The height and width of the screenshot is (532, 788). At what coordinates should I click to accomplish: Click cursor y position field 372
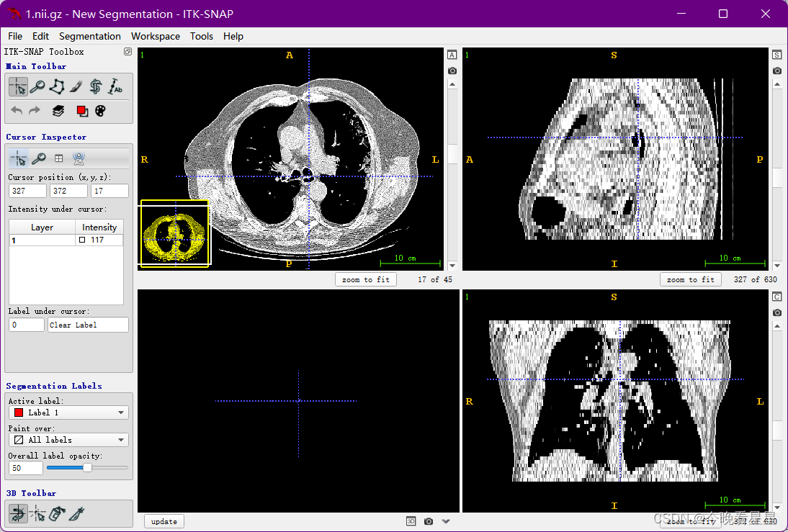pyautogui.click(x=68, y=191)
